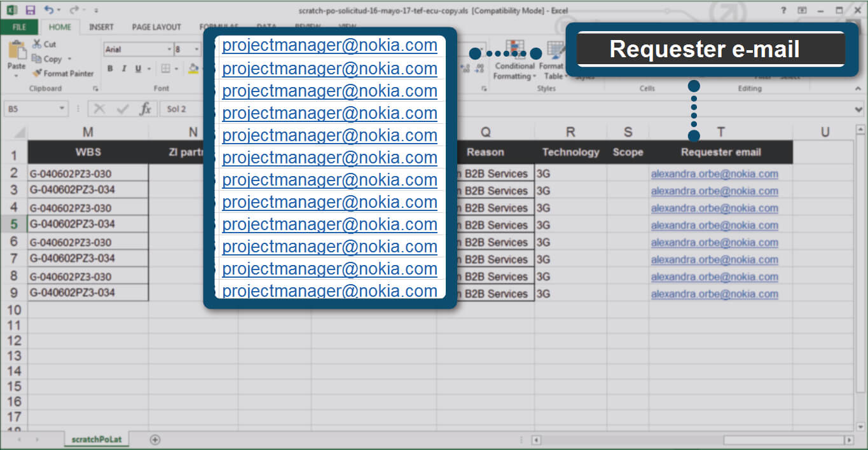Open the PAGE LAYOUT ribbon tab
Screen dimensions: 868x450
click(156, 27)
